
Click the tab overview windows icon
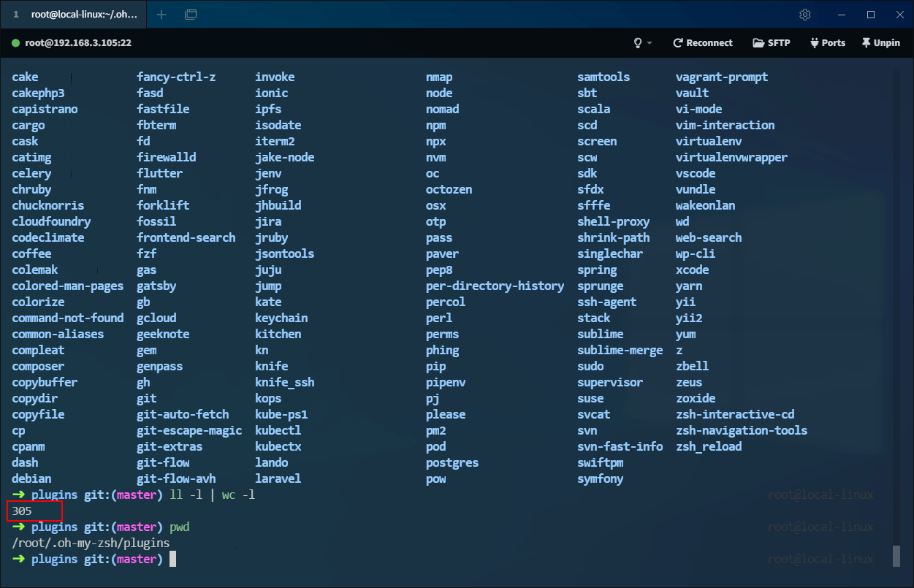[191, 15]
